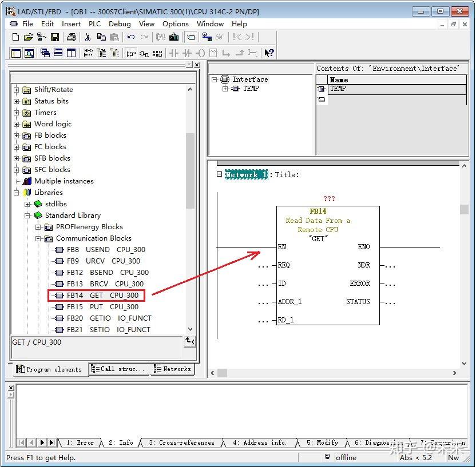Select FB14 GET CPU_300 block
This screenshot has width=476, height=467.
(x=102, y=296)
